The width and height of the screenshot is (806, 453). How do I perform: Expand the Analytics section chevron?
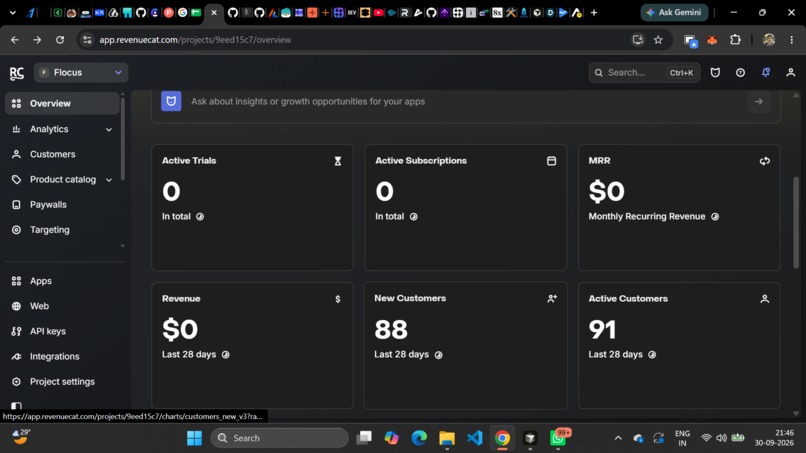[x=109, y=130]
